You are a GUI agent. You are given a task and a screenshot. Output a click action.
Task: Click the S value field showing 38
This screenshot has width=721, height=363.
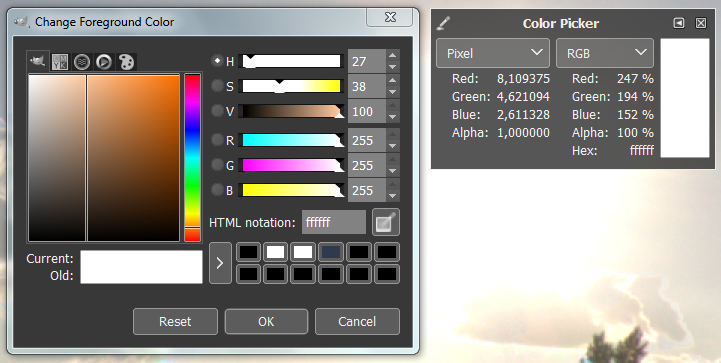click(x=366, y=86)
